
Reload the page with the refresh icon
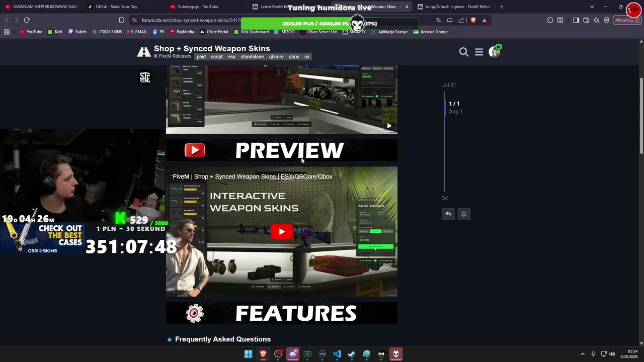pyautogui.click(x=27, y=20)
